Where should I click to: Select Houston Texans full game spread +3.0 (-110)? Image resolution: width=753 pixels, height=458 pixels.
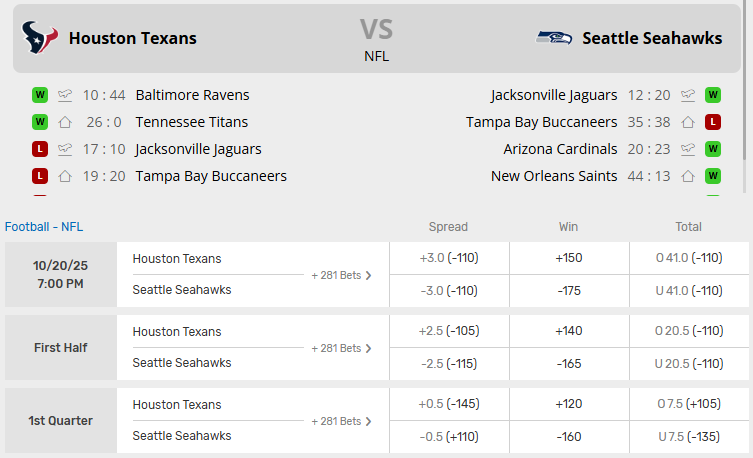point(449,258)
